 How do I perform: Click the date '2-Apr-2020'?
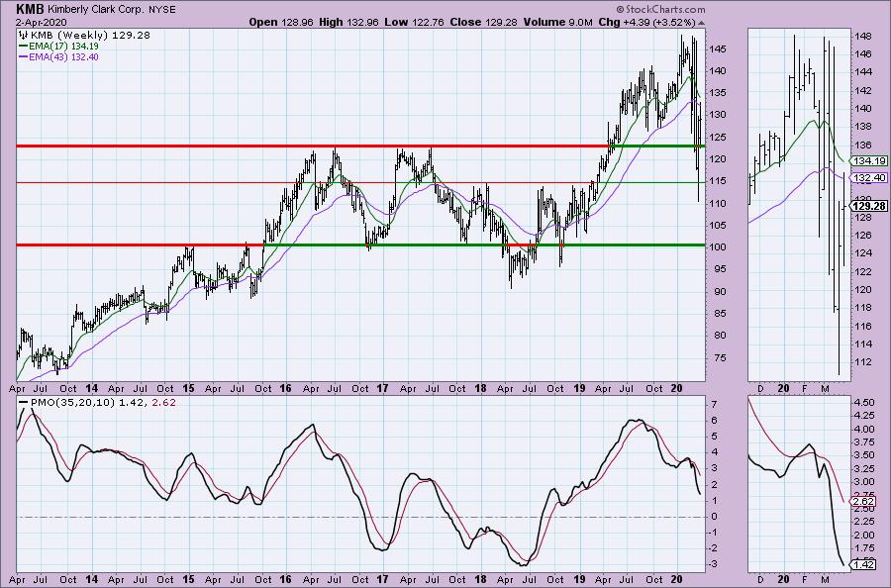[41, 22]
